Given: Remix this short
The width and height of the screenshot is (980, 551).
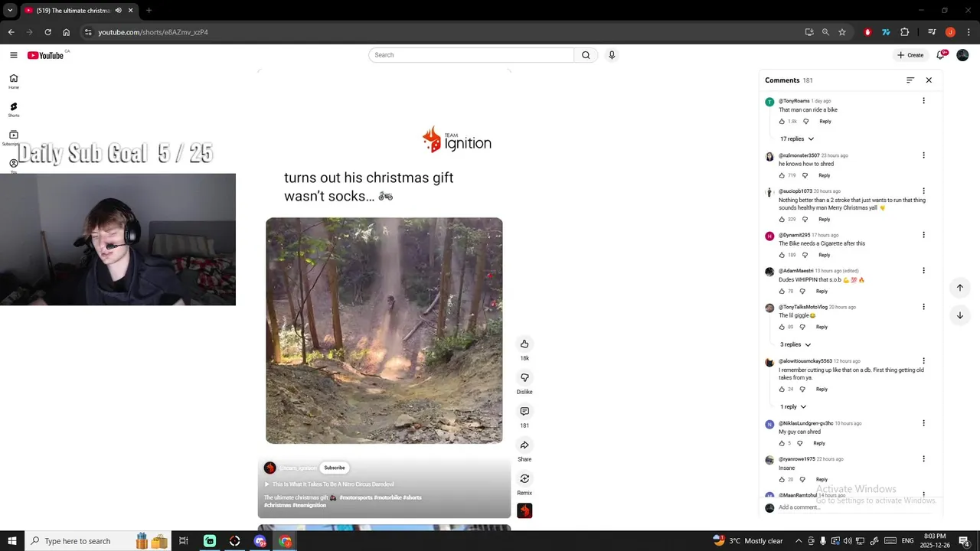Looking at the screenshot, I should 524,478.
